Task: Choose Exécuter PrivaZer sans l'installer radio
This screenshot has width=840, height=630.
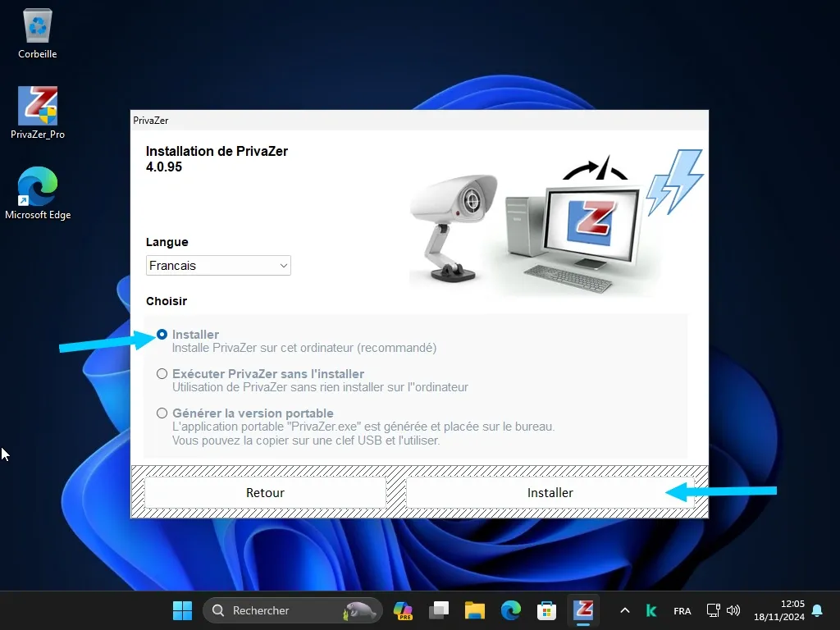Action: point(162,374)
